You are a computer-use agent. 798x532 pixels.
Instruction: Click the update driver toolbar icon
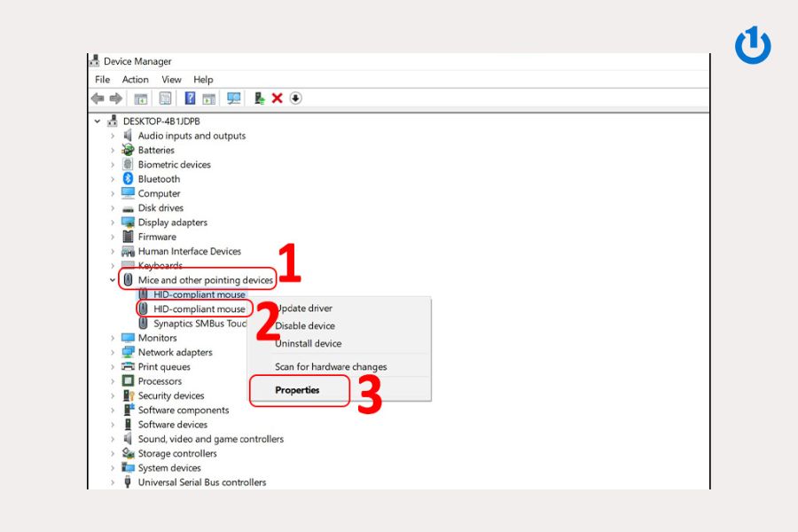click(259, 98)
